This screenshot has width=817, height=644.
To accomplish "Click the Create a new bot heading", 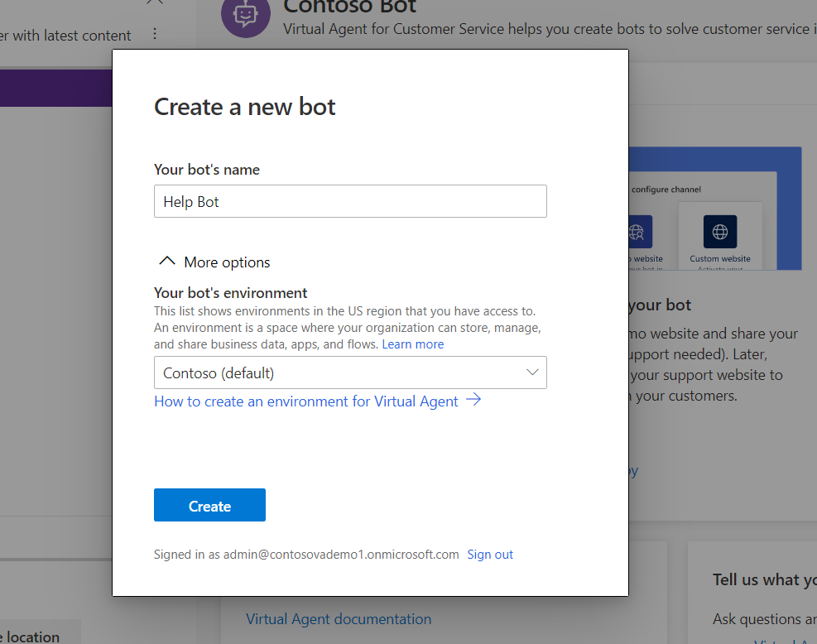I will [x=245, y=107].
